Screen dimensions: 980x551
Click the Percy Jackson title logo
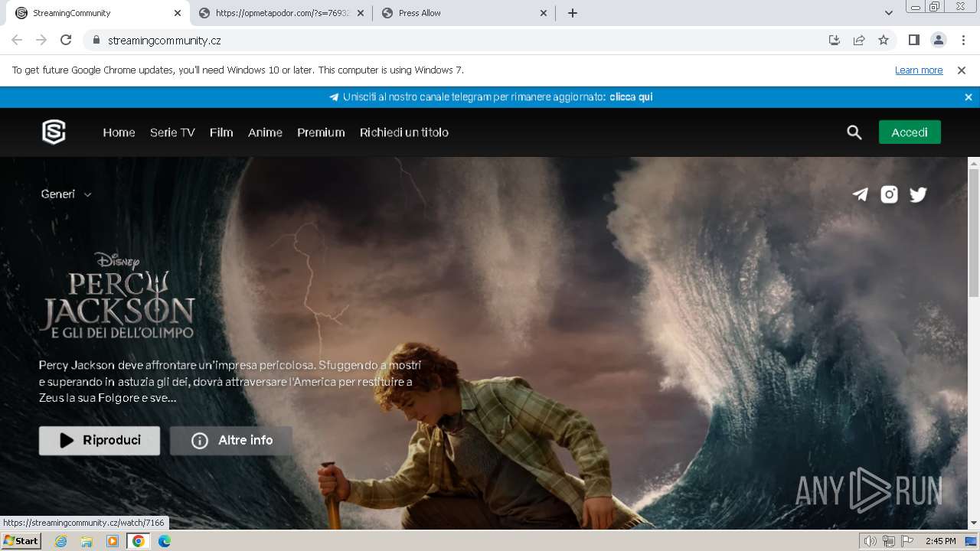coord(118,296)
